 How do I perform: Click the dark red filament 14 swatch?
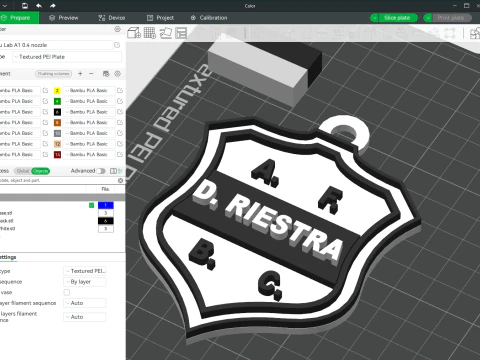click(57, 154)
